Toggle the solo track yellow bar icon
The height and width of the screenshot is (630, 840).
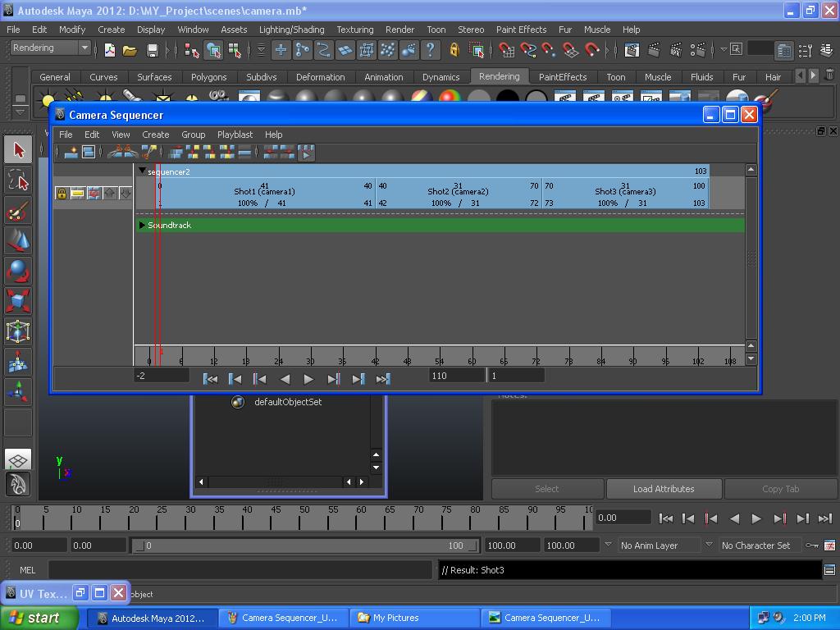click(x=78, y=193)
